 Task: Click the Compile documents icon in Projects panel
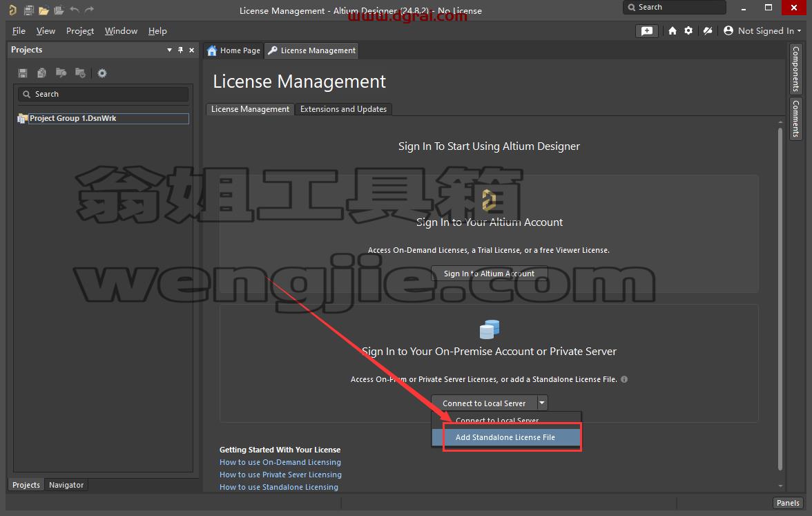pyautogui.click(x=42, y=73)
